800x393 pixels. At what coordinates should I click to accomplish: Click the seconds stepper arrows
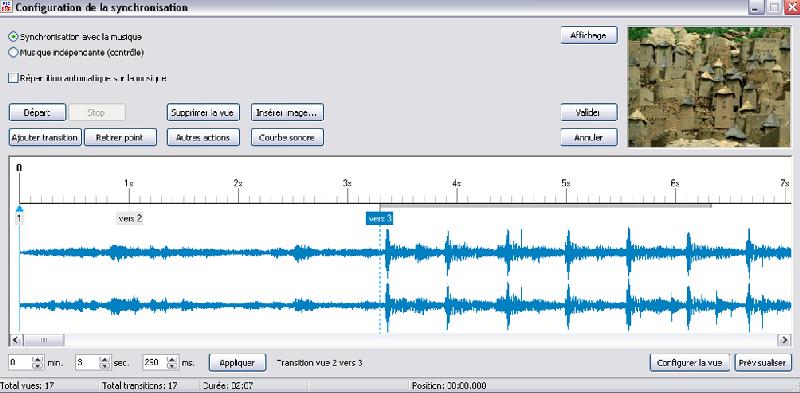(x=105, y=362)
